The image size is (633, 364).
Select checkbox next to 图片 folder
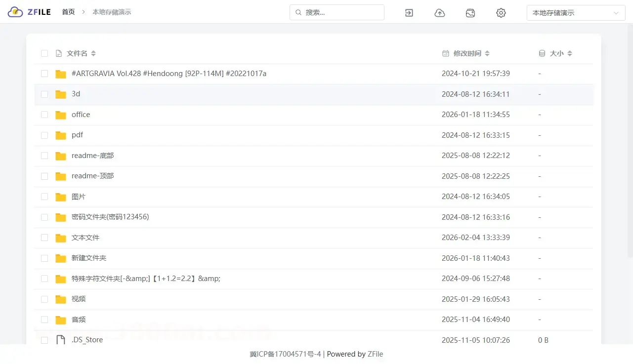coord(44,197)
